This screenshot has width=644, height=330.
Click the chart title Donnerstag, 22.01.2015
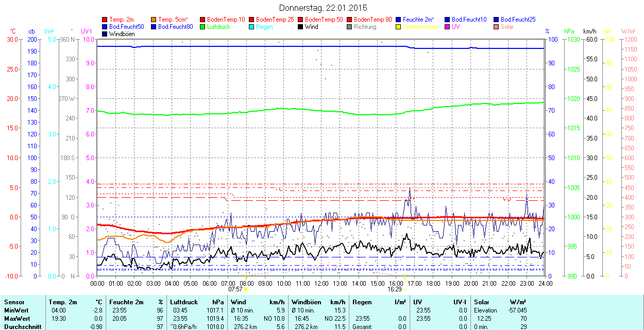[323, 8]
